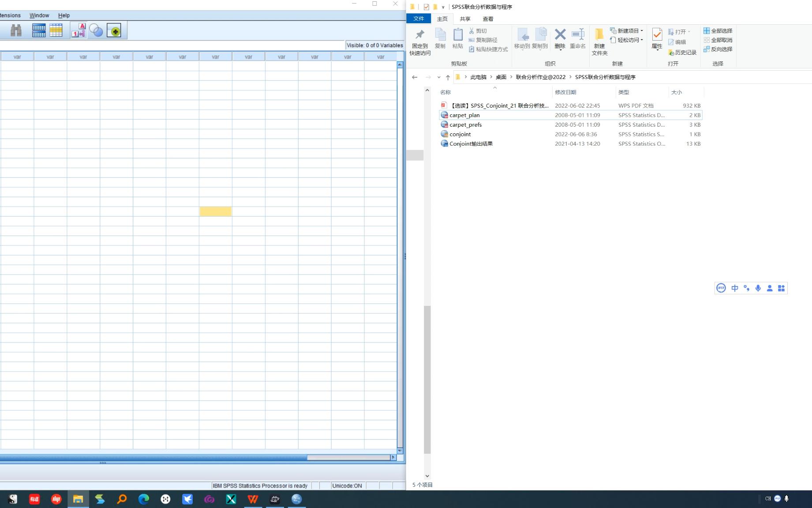This screenshot has width=812, height=508.
Task: Open File Explorer from taskbar
Action: click(x=78, y=499)
